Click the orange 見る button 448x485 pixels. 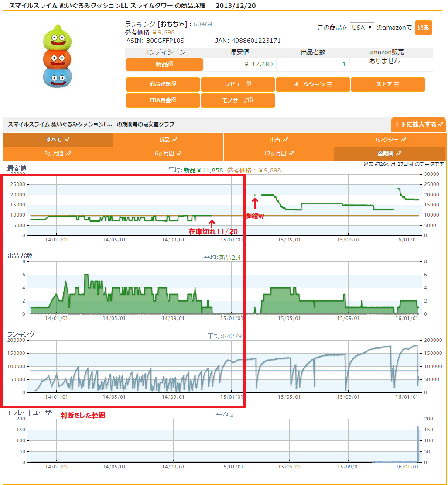pos(423,28)
